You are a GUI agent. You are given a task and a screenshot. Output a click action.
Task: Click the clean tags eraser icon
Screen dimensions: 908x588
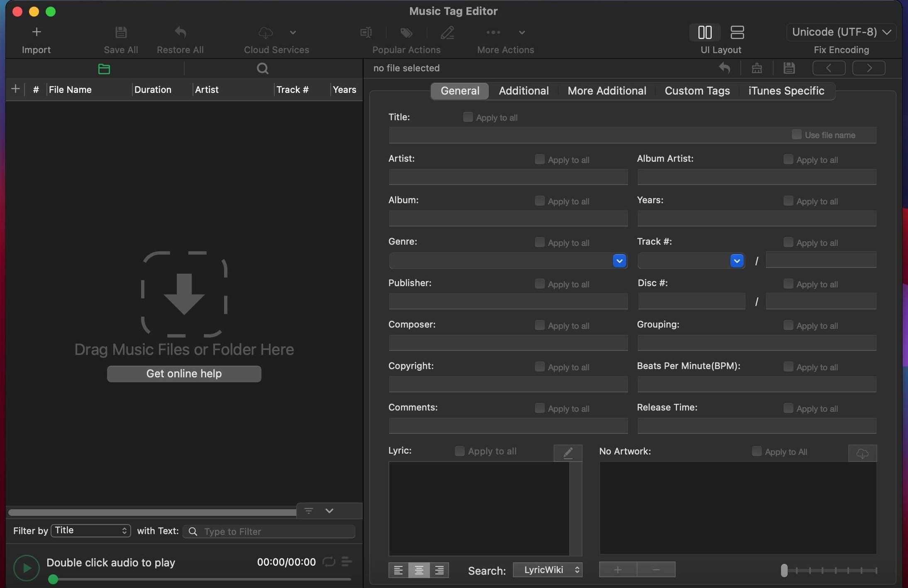click(x=757, y=68)
